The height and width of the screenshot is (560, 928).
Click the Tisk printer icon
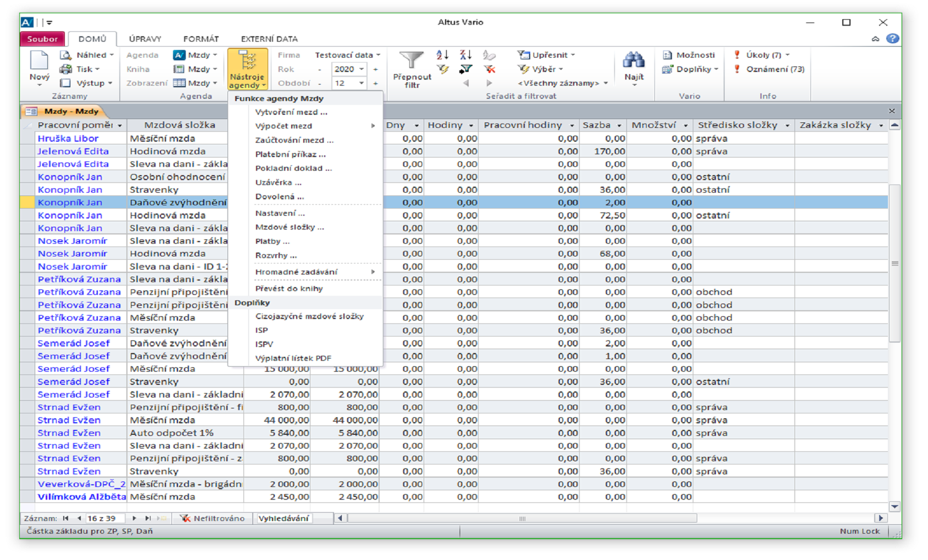(x=66, y=69)
